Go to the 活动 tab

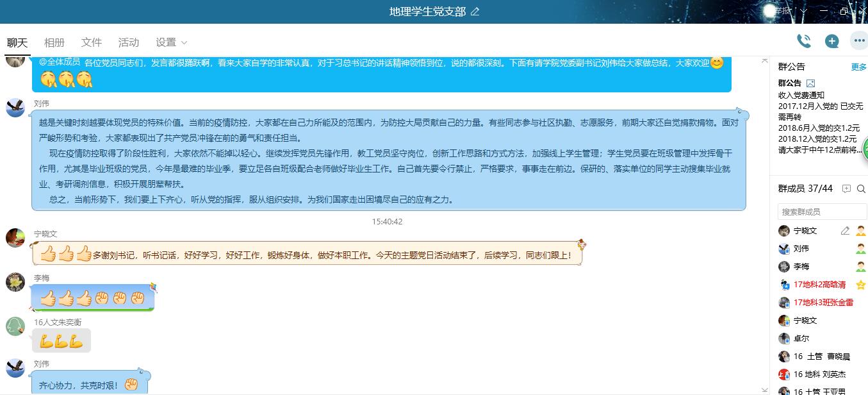coord(129,42)
